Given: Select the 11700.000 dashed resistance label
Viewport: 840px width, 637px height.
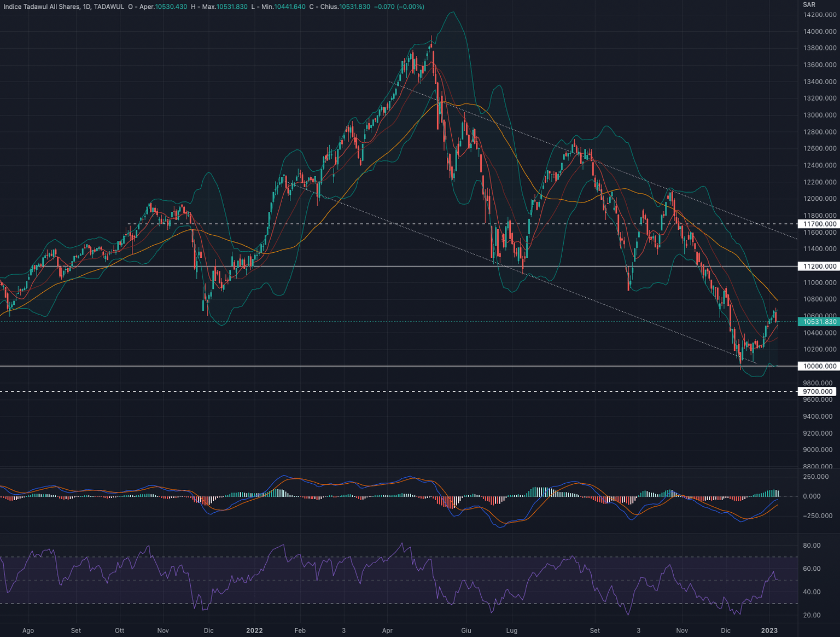Looking at the screenshot, I should click(819, 224).
